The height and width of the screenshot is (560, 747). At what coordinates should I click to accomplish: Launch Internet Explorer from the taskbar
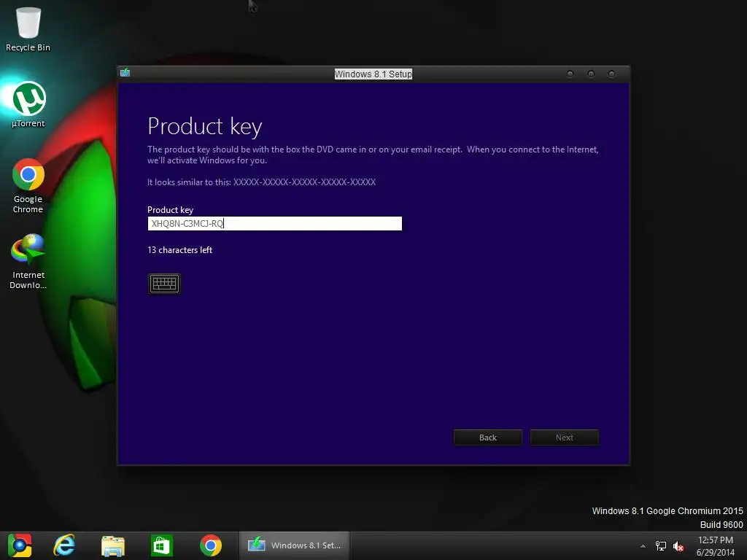pos(64,545)
